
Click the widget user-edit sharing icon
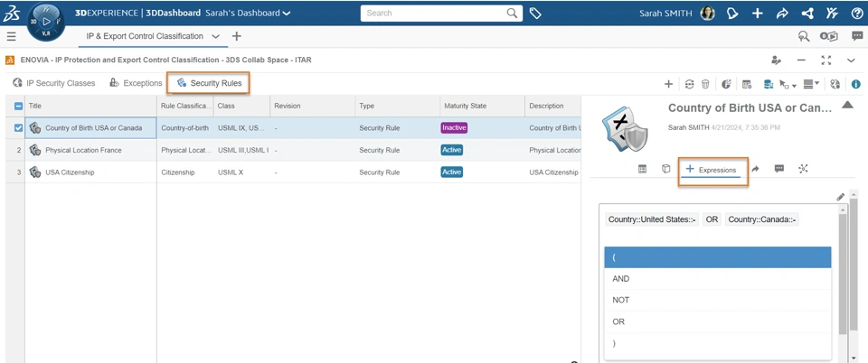pyautogui.click(x=777, y=60)
